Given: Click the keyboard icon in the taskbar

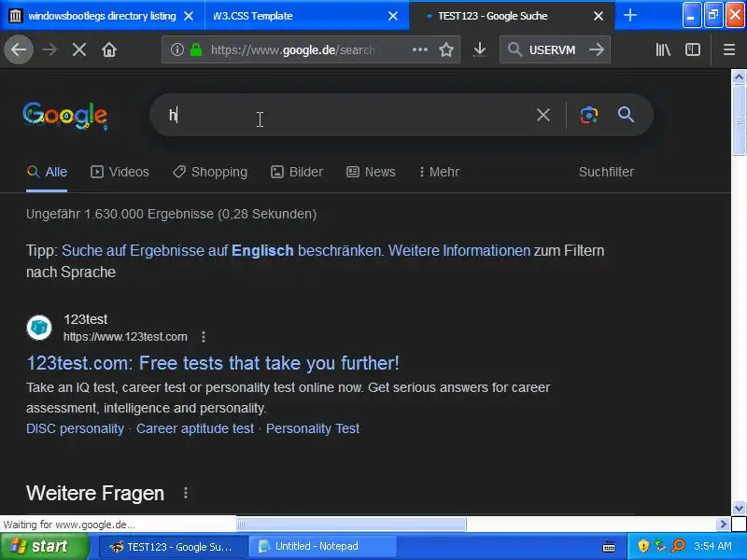Looking at the screenshot, I should (x=609, y=547).
